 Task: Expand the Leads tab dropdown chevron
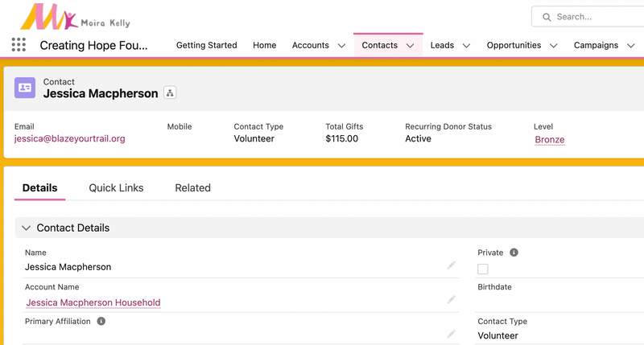(467, 46)
